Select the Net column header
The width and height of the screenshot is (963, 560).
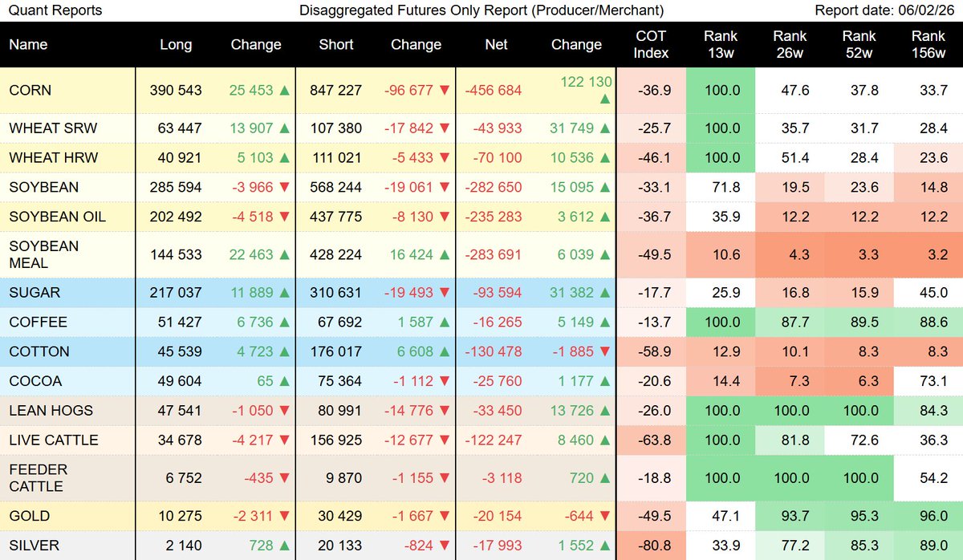pos(497,45)
